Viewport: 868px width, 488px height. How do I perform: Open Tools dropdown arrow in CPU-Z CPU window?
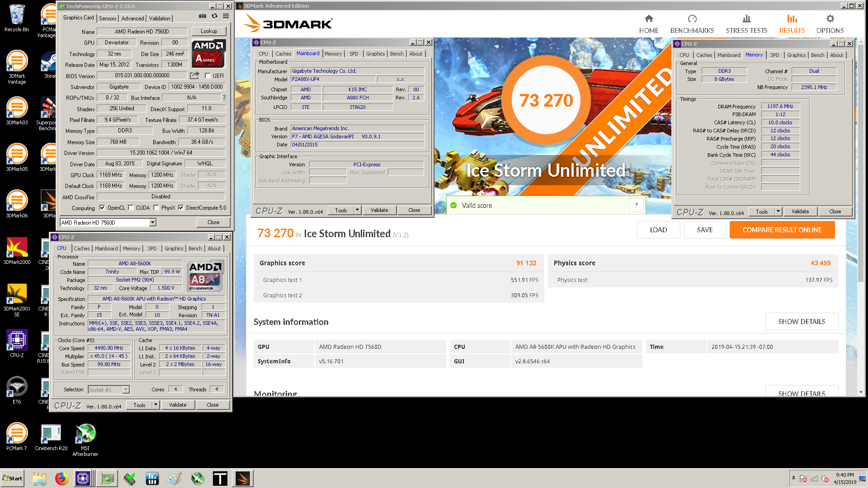pyautogui.click(x=156, y=405)
